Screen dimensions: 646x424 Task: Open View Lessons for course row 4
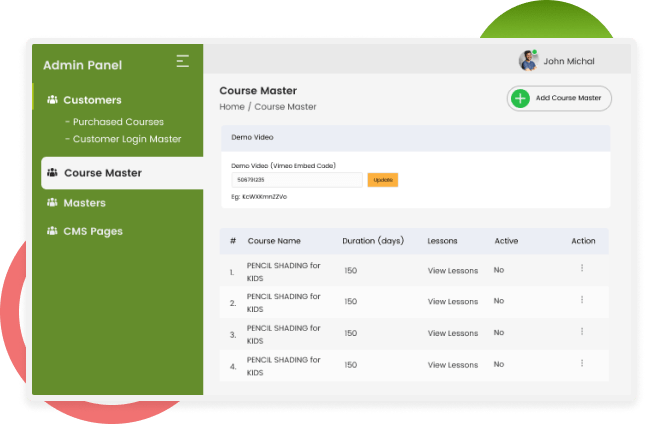pyautogui.click(x=453, y=365)
